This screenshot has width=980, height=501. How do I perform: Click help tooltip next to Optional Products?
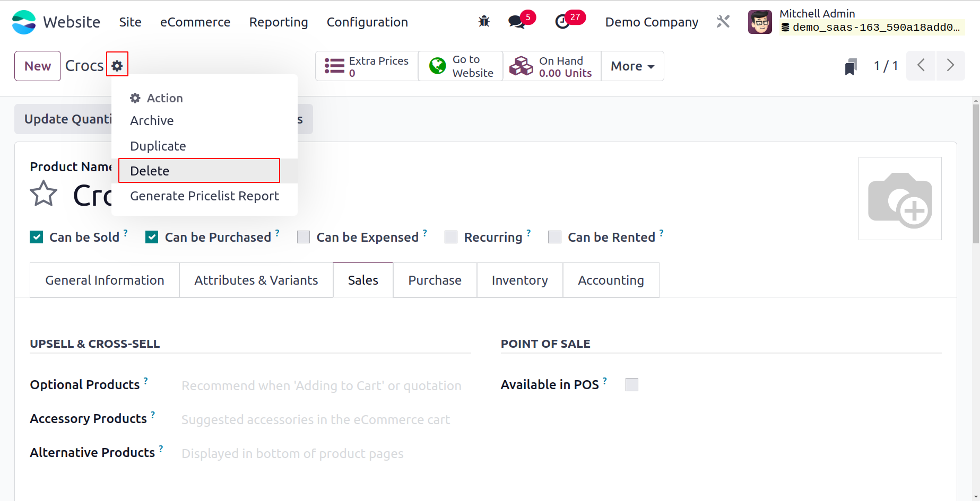coord(146,381)
